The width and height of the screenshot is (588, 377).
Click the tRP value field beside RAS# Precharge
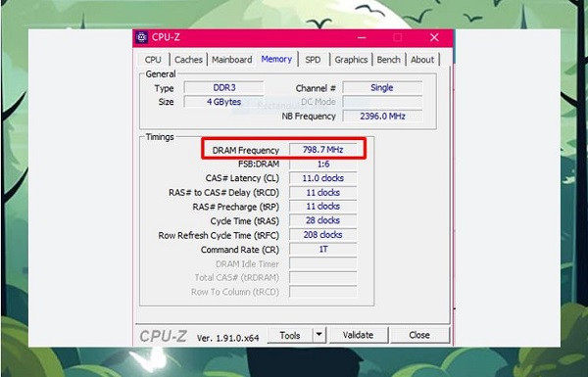coord(322,206)
